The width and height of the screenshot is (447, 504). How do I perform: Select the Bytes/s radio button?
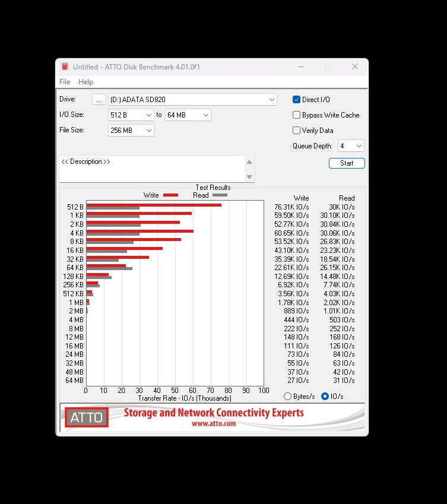(288, 397)
